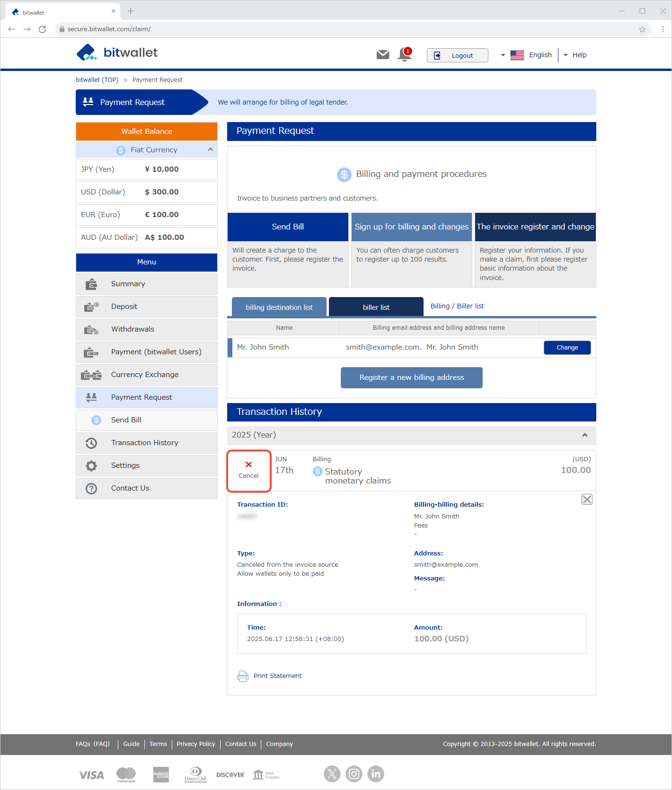Select the billing destination list tab

279,307
